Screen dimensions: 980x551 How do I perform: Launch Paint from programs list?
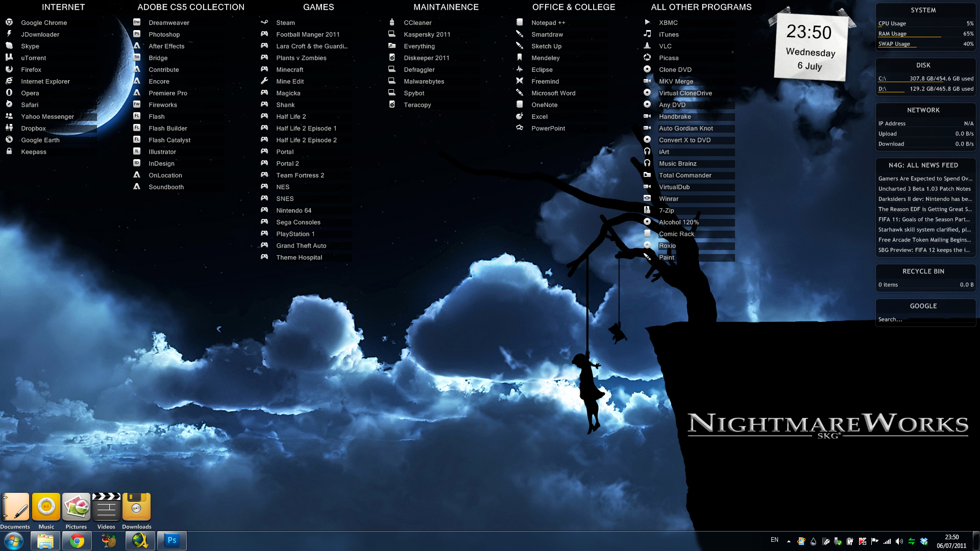tap(667, 257)
